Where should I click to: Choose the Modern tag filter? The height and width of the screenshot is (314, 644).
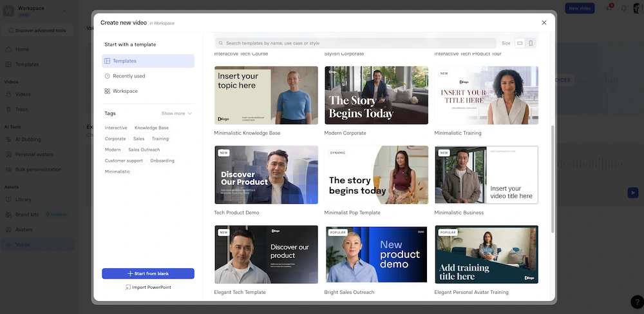point(113,150)
